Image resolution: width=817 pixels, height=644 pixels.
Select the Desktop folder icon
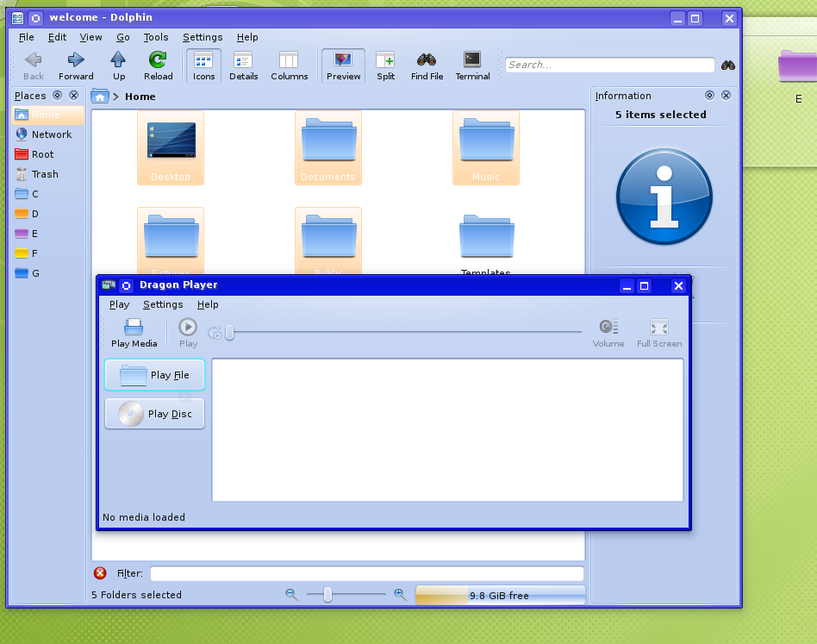point(171,148)
